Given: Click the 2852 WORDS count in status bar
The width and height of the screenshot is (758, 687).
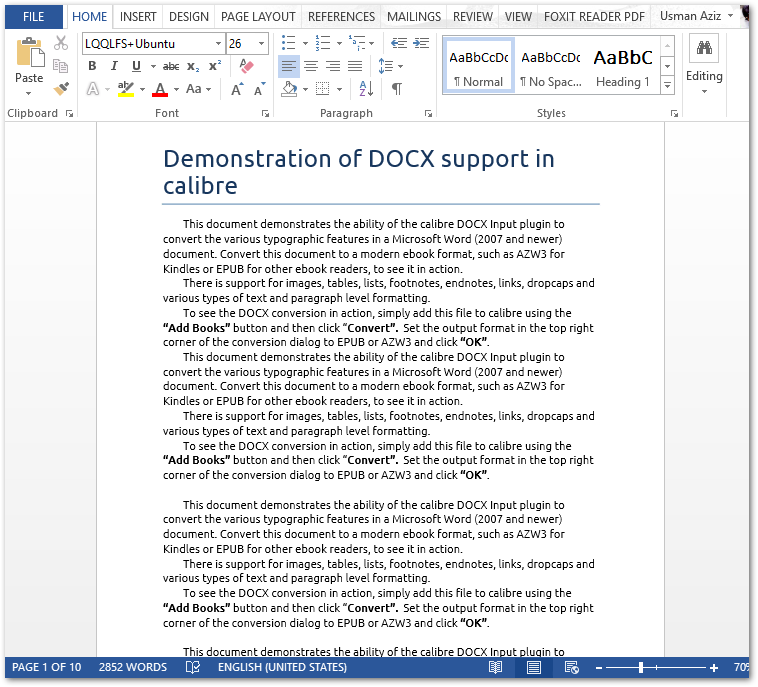Looking at the screenshot, I should (133, 667).
